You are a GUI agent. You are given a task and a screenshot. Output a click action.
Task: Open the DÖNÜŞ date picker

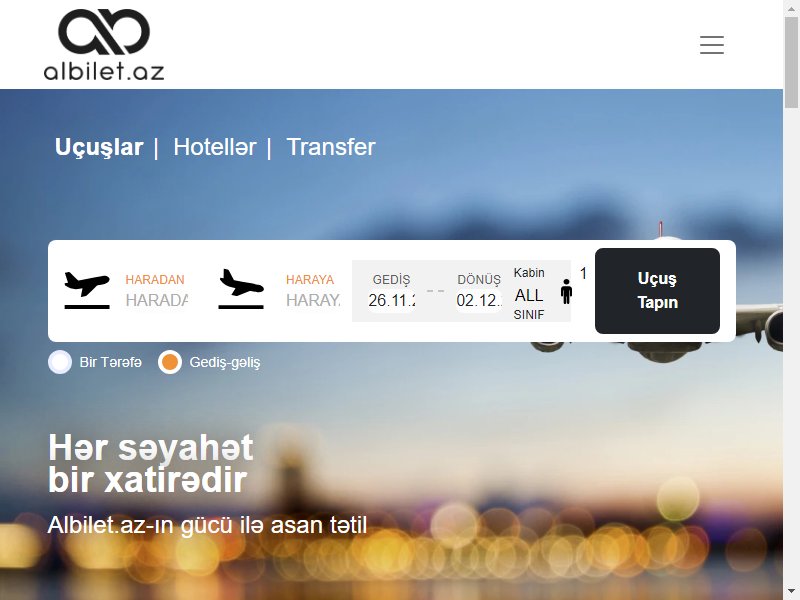coord(479,300)
